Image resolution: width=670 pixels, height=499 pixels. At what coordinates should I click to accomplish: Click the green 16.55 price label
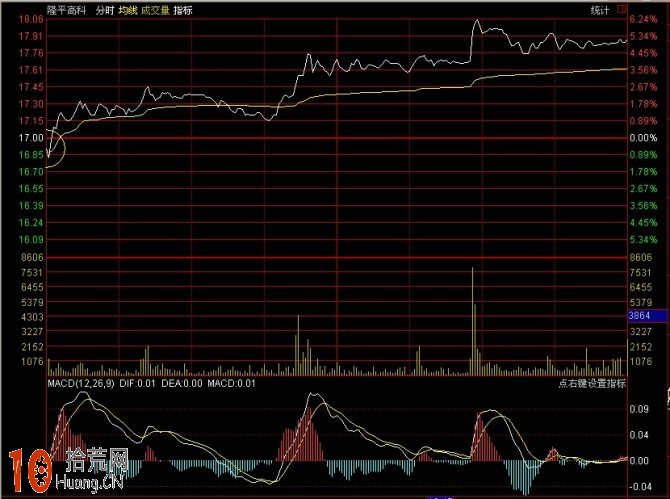click(x=31, y=189)
